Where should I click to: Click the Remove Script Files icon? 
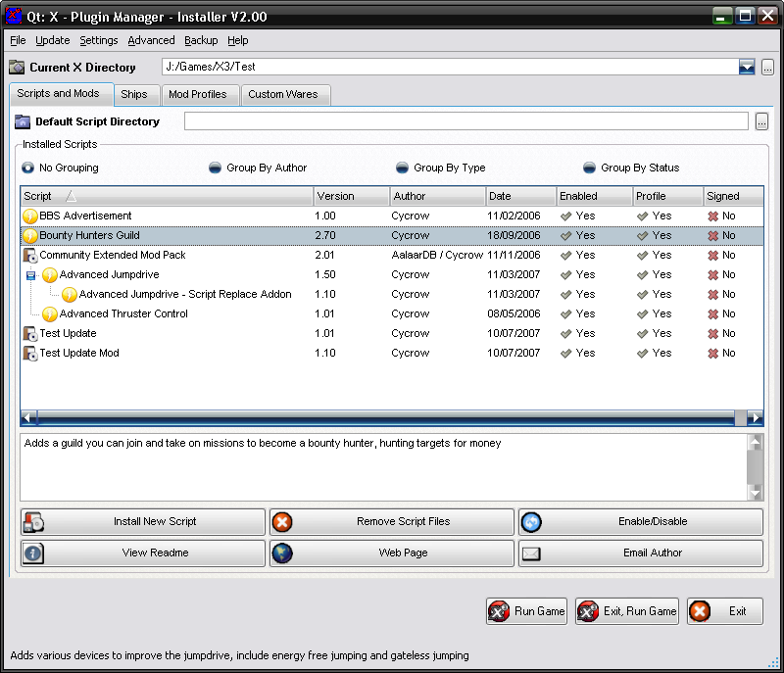[x=282, y=522]
